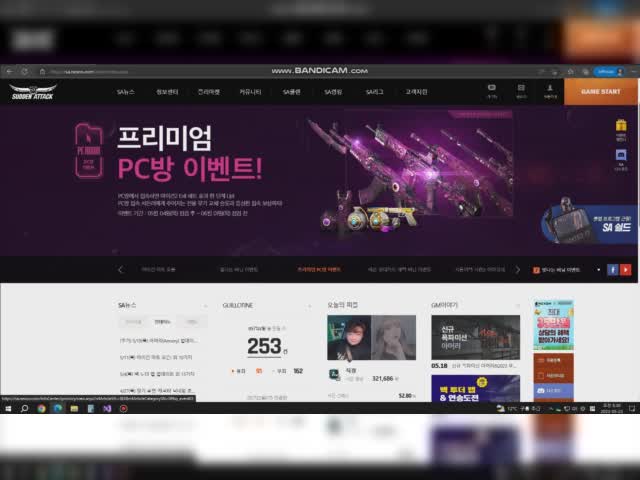Open the YouTube icon
Image resolution: width=640 pixels, height=480 pixels.
625,270
